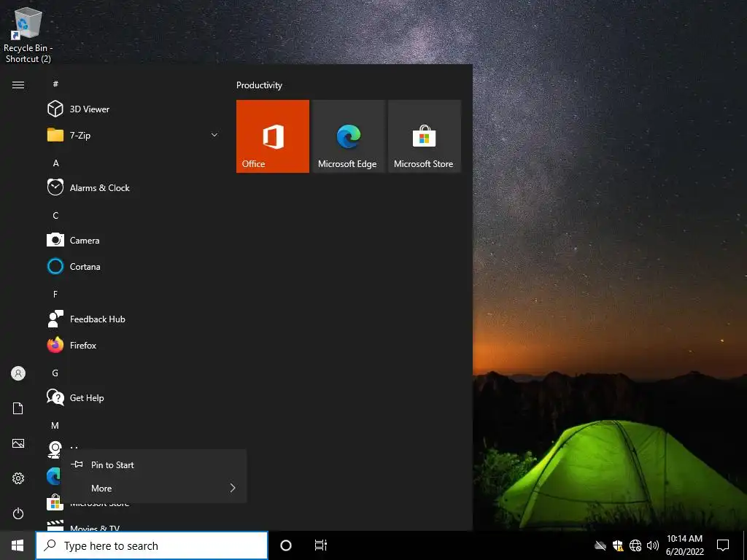
Task: Click the volume speaker tray icon
Action: pos(653,545)
